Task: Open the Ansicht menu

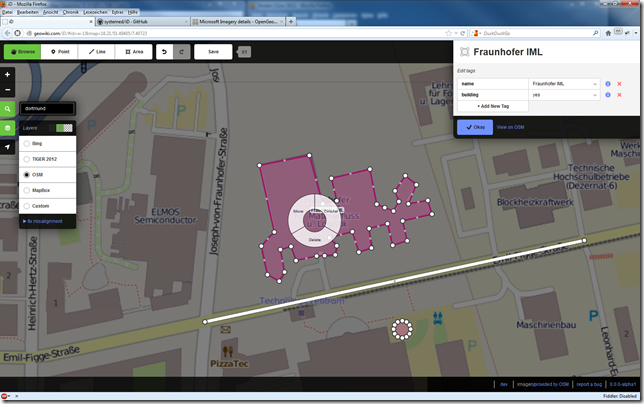Action: click(x=51, y=12)
